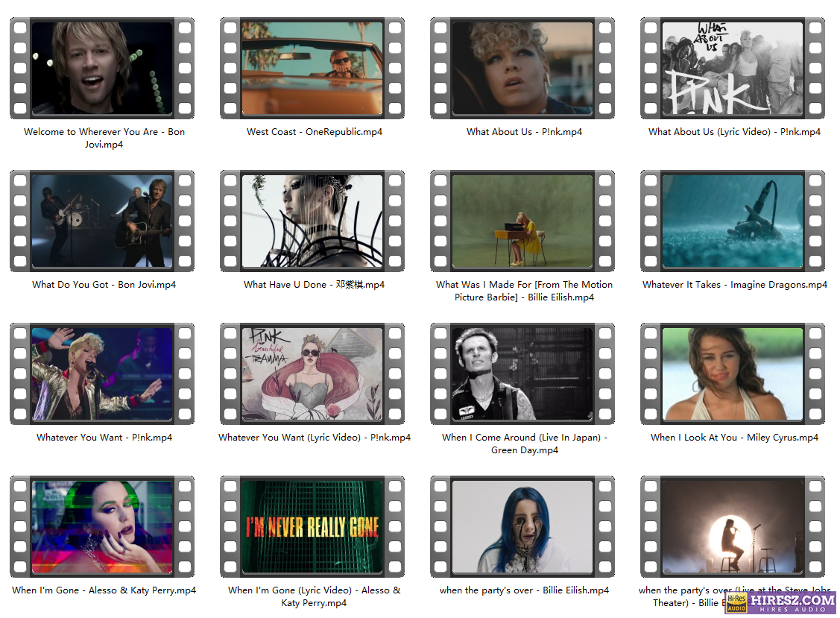The width and height of the screenshot is (840, 618).
Task: Select Whatever It Takes - Imagine Dragons thumbnail
Action: click(x=733, y=221)
